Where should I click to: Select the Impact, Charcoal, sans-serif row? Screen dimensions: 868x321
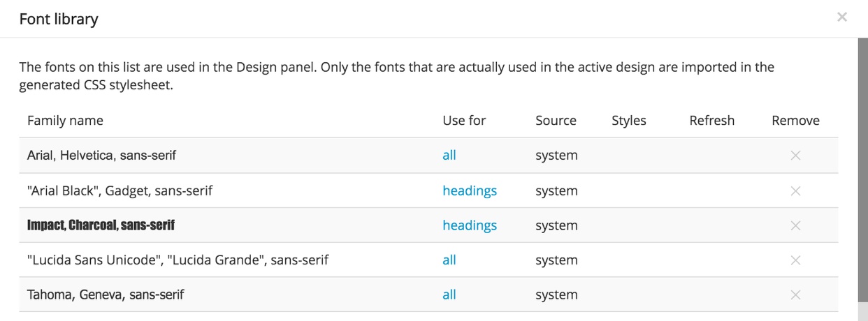click(x=428, y=225)
